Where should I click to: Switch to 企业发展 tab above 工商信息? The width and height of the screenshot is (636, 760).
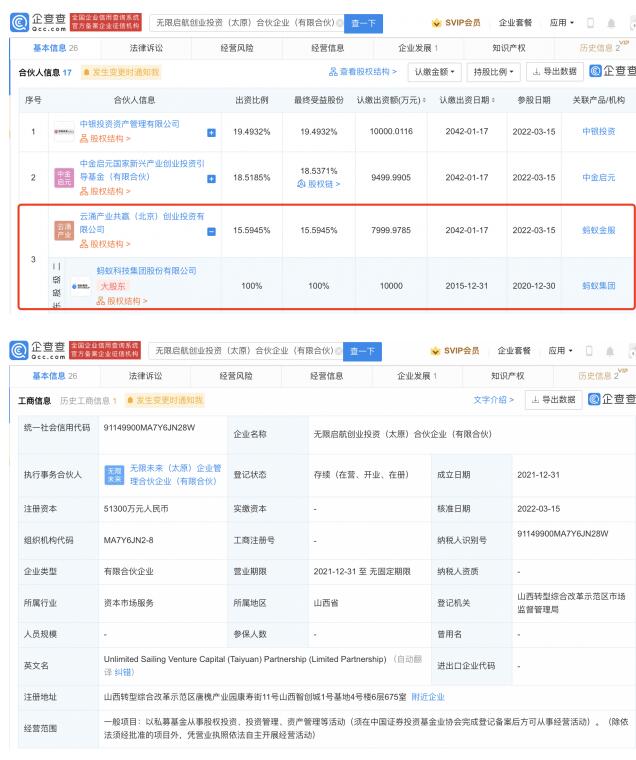pyautogui.click(x=417, y=376)
